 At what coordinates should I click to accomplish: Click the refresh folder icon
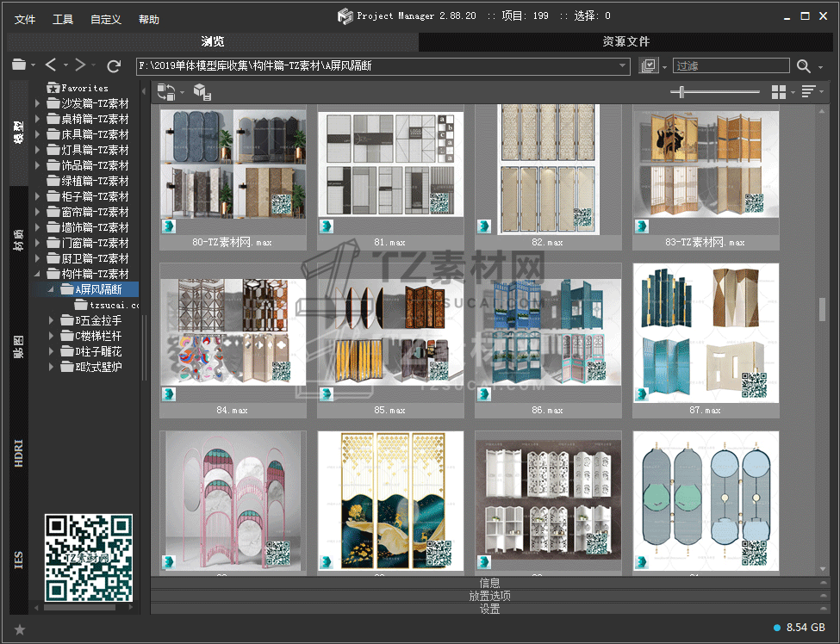click(x=114, y=65)
